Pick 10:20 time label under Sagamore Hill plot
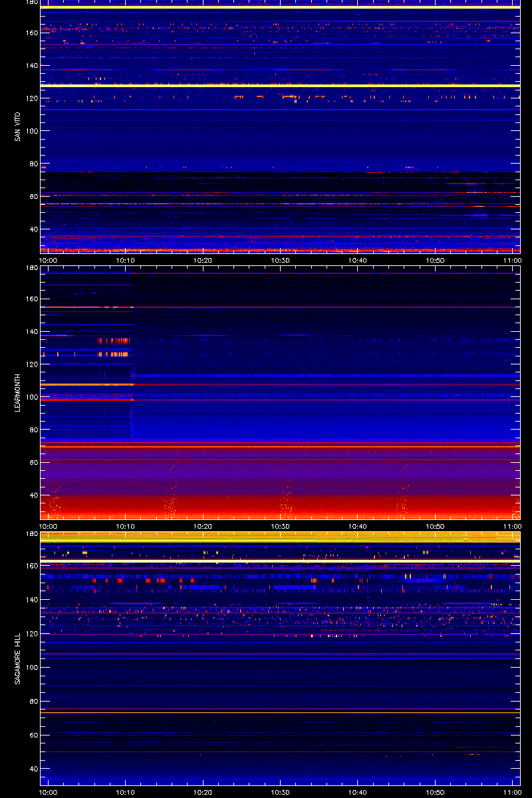 point(203,792)
